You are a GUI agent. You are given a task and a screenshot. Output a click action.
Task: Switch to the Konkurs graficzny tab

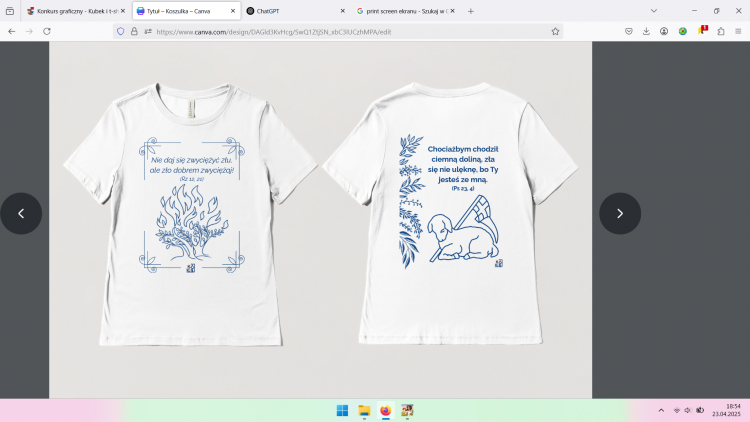coord(75,11)
